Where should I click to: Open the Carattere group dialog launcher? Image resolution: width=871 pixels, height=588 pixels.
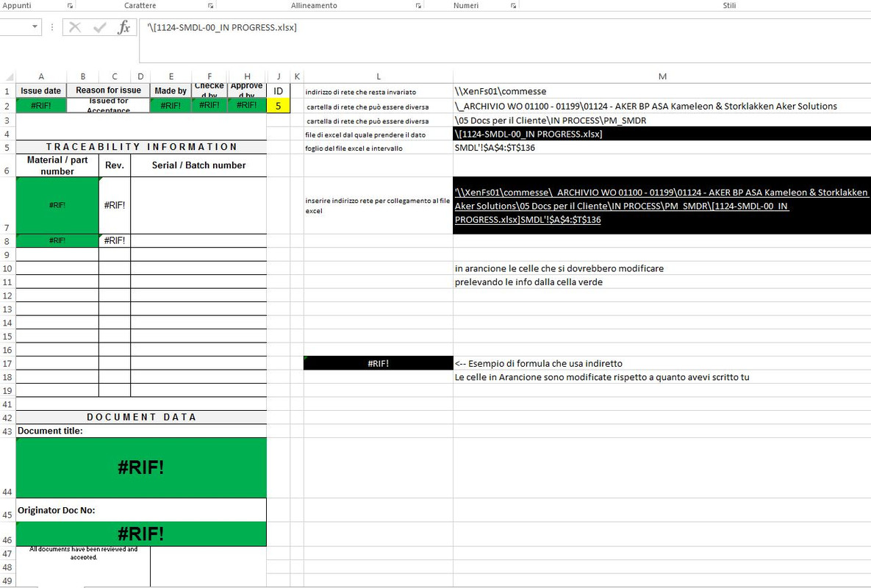[210, 6]
